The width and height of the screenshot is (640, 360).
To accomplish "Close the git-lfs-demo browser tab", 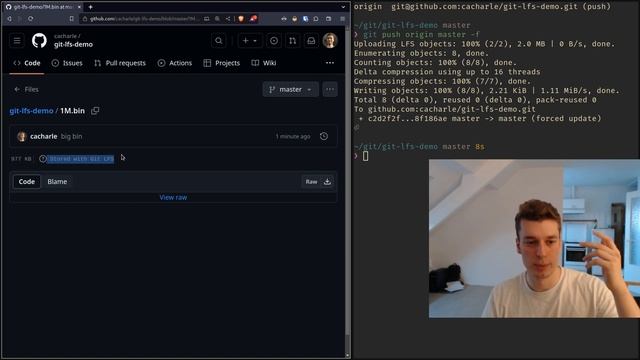I will pos(79,7).
